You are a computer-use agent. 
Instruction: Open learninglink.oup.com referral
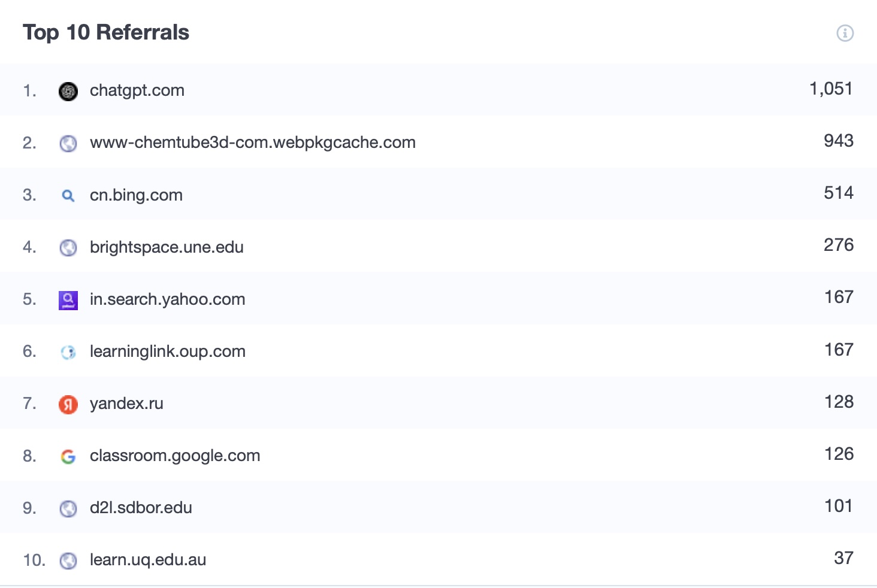(168, 351)
